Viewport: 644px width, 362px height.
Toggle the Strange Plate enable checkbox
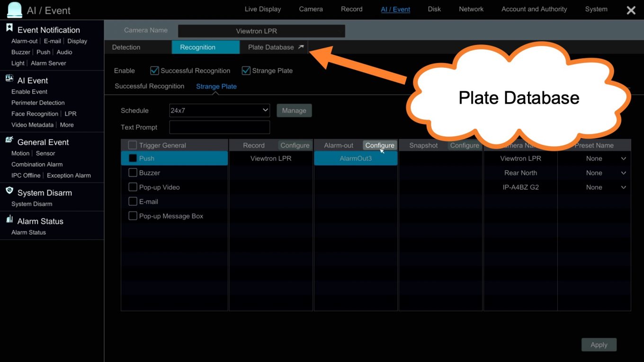pyautogui.click(x=246, y=71)
